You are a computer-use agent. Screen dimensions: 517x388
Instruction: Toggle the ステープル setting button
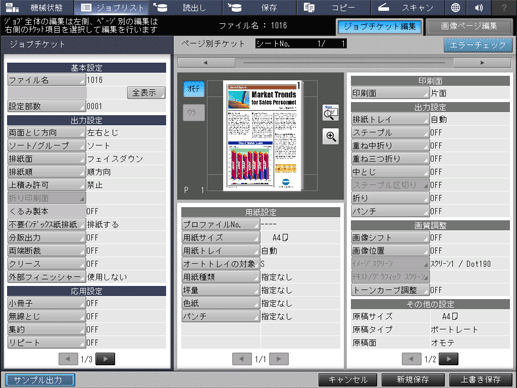point(390,132)
